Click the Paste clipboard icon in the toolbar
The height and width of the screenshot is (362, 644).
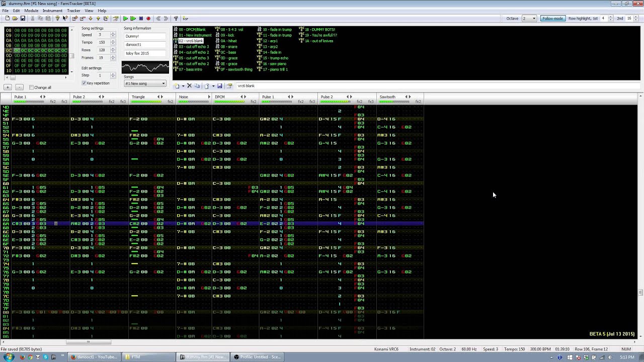48,18
